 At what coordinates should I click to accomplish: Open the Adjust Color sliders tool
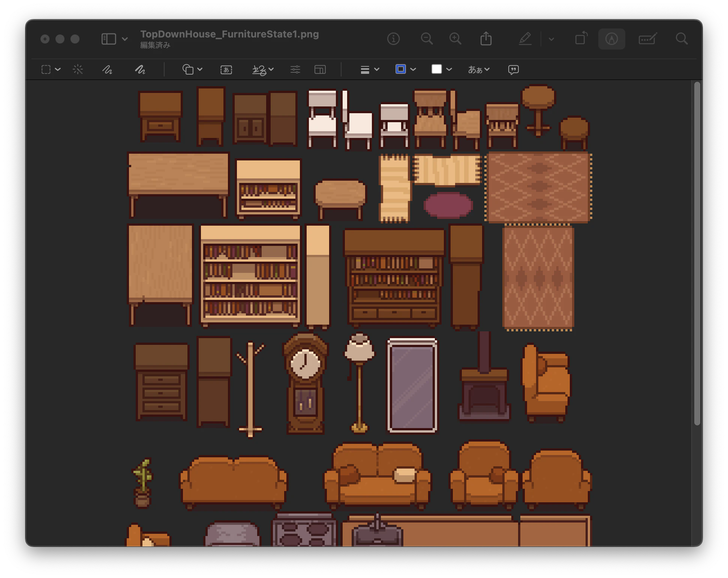tap(295, 69)
